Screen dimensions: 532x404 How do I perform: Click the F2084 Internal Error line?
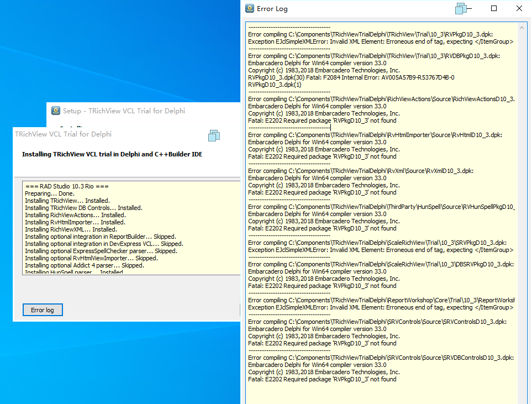351,77
